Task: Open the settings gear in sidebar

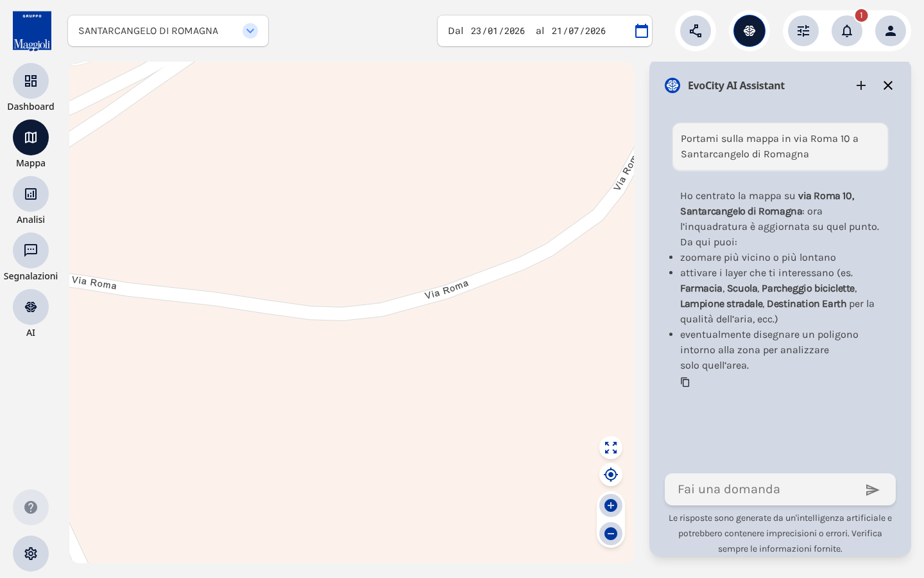Action: tap(31, 554)
